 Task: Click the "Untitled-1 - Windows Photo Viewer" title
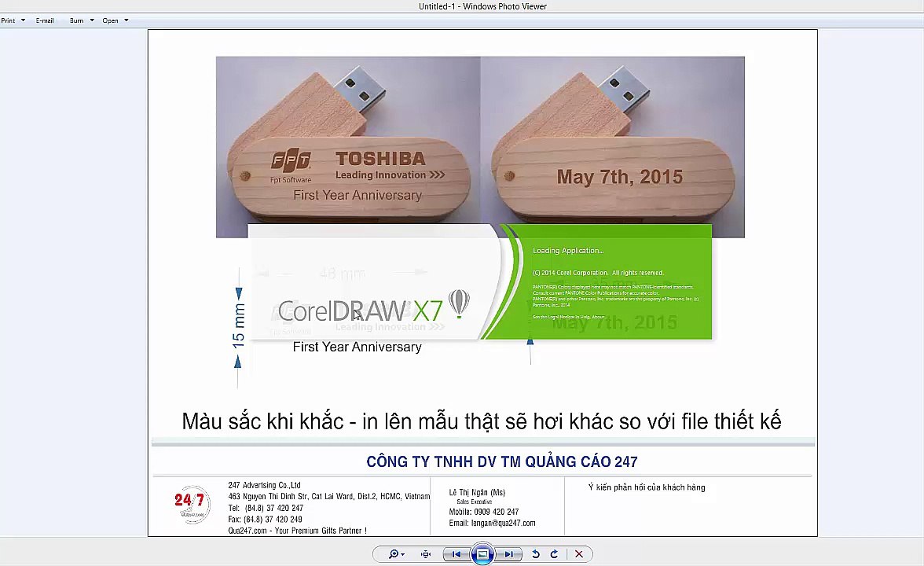[482, 6]
